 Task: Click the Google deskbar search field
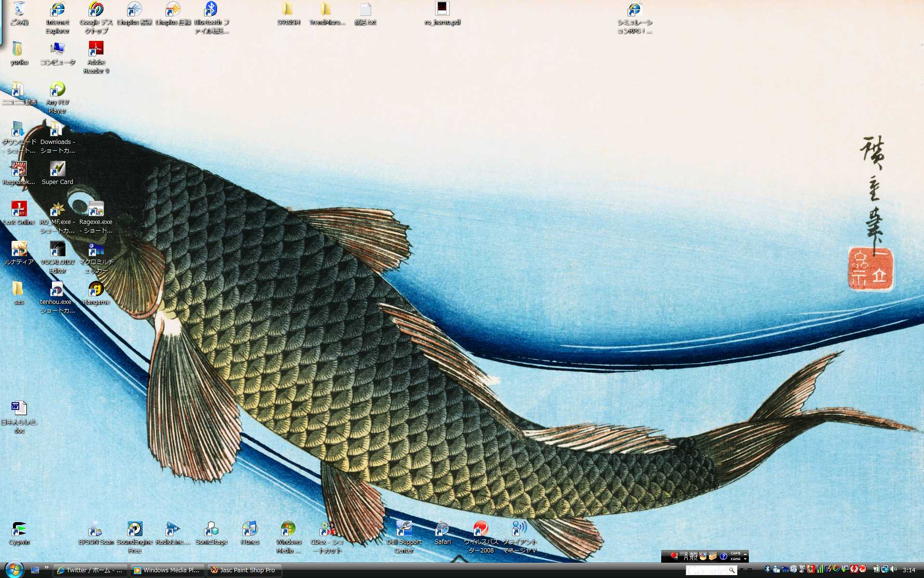(x=705, y=570)
